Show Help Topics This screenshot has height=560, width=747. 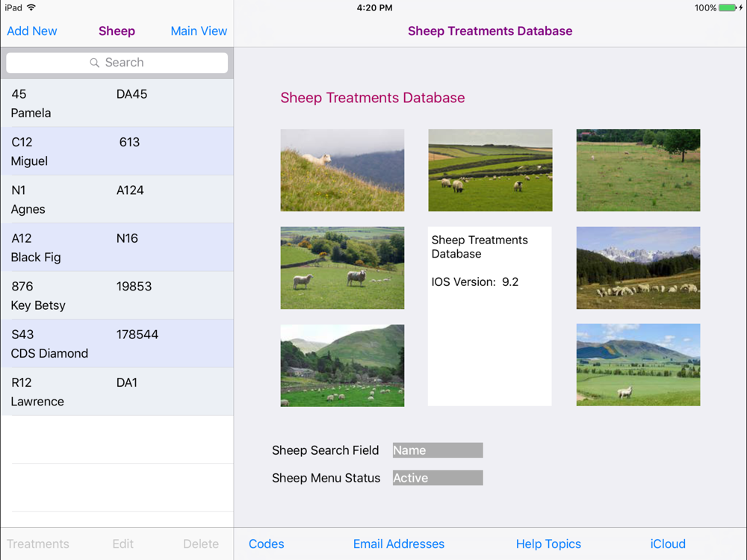(548, 544)
